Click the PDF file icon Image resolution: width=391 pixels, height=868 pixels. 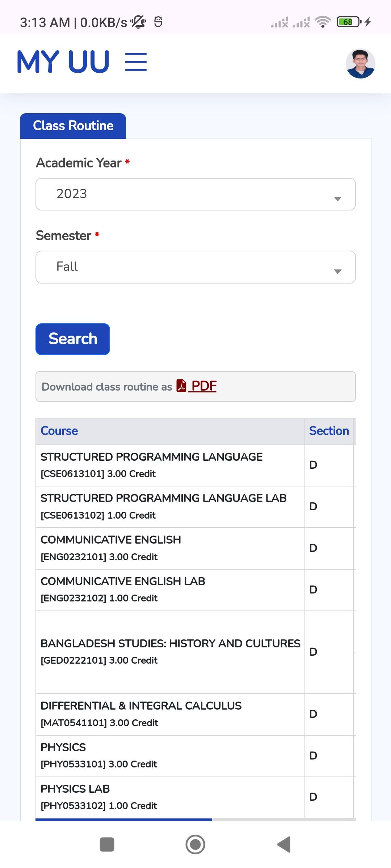click(x=181, y=386)
